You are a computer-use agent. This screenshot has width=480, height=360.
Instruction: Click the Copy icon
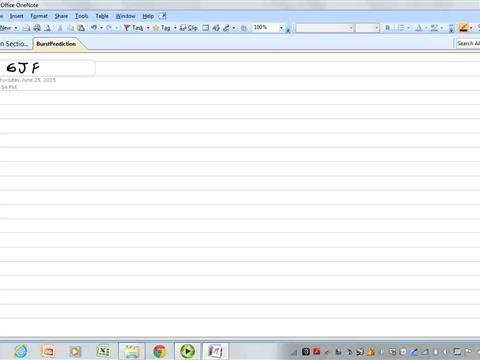coord(71,28)
